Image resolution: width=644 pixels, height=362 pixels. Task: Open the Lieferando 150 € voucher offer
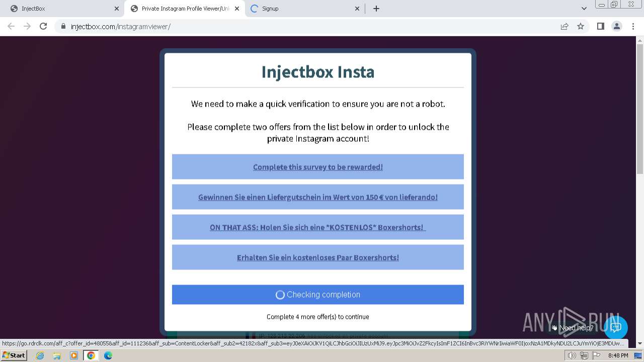pos(318,197)
